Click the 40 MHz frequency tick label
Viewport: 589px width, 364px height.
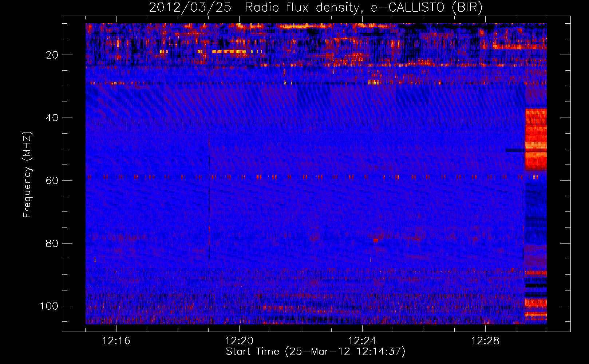coord(52,118)
